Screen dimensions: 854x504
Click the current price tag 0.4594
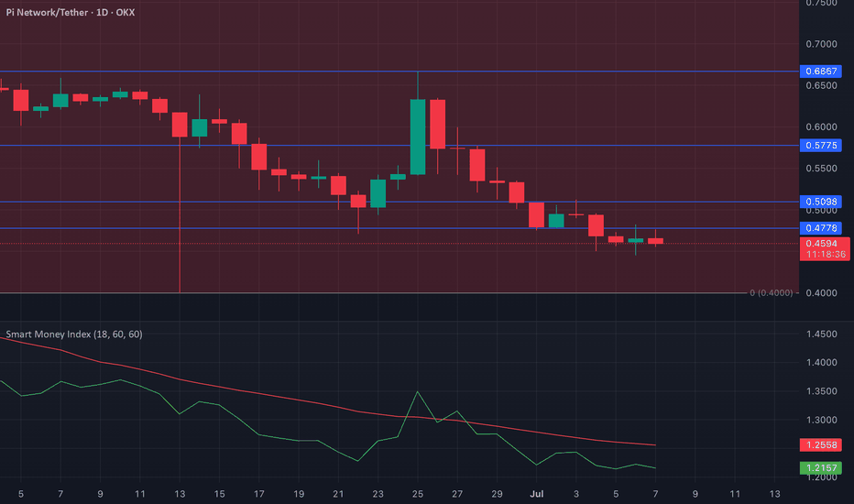[821, 244]
